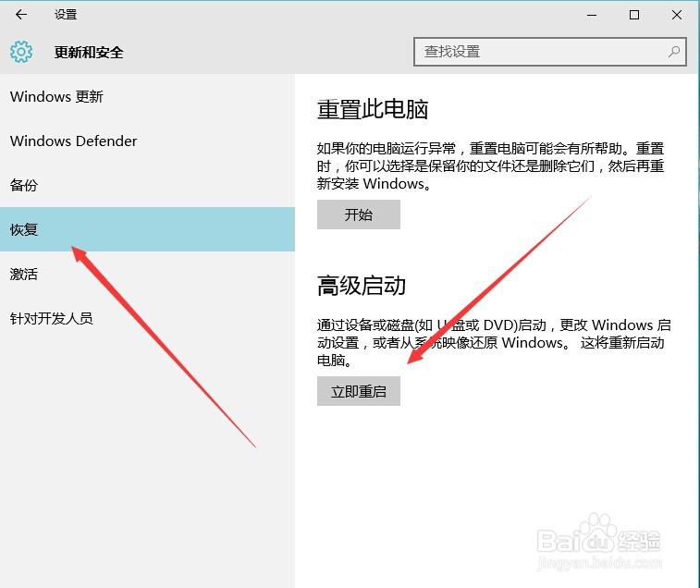Select the 恢复 sidebar item

147,229
